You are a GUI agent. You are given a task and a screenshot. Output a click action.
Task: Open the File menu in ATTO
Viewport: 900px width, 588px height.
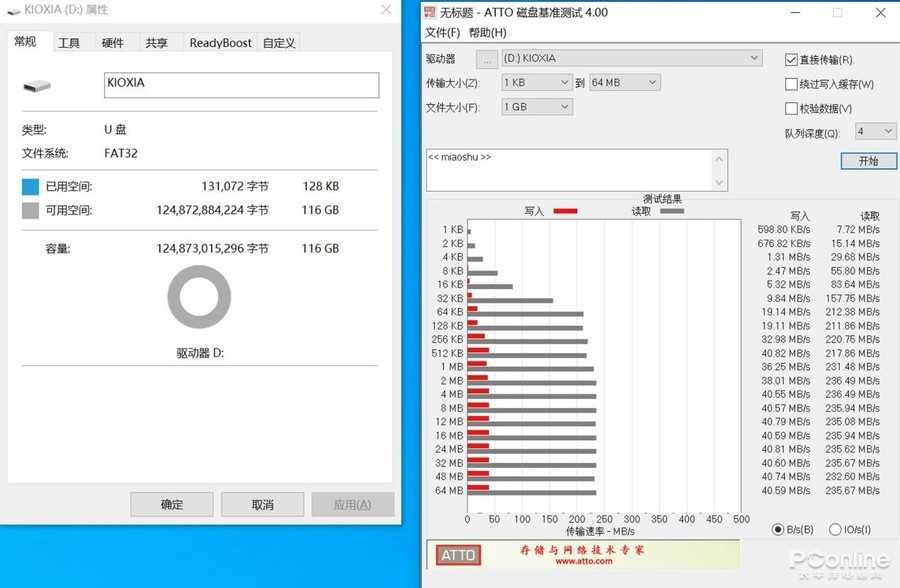443,33
